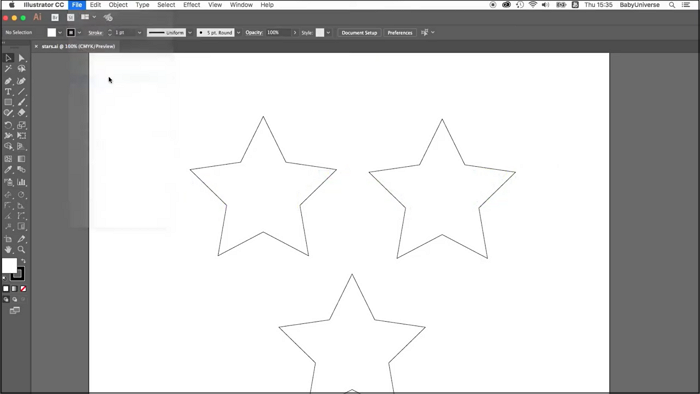Set paint mode to Gradient
Image resolution: width=700 pixels, height=394 pixels.
(14, 289)
